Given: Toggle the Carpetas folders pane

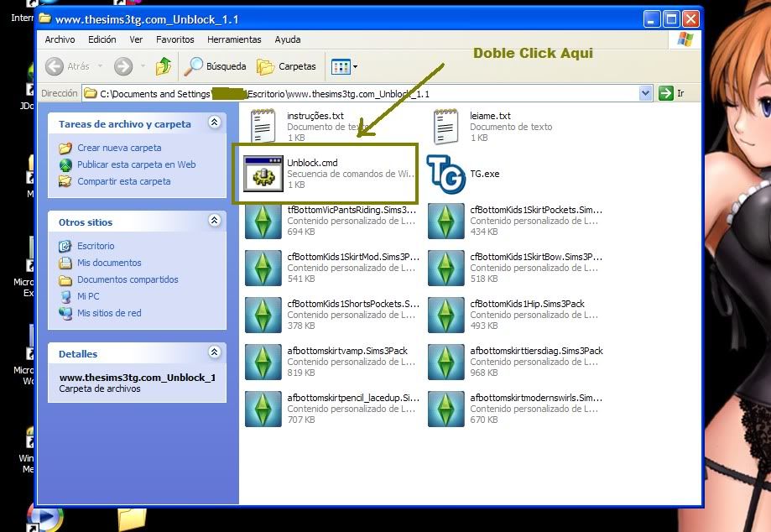Looking at the screenshot, I should (286, 66).
